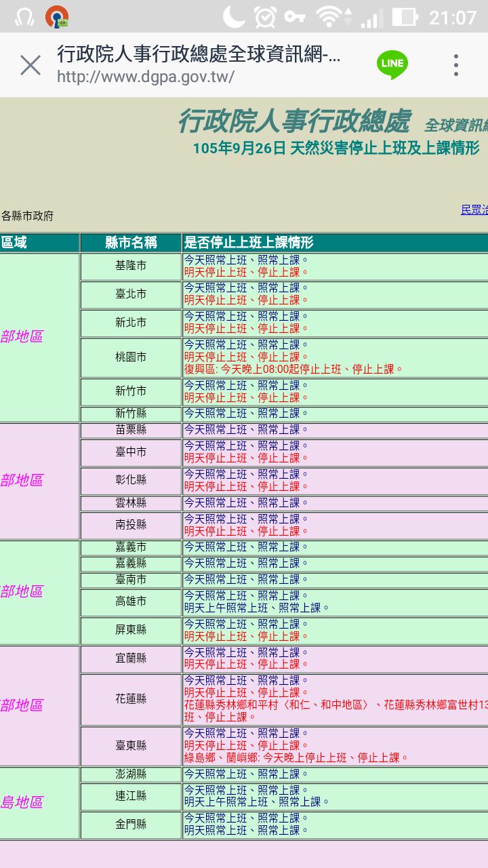Tap the region label beside 桃園市
Image resolution: width=488 pixels, height=868 pixels.
[22, 337]
